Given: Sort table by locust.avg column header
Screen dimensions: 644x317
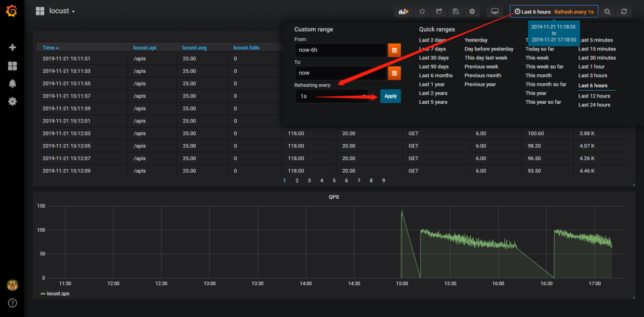Looking at the screenshot, I should [195, 48].
